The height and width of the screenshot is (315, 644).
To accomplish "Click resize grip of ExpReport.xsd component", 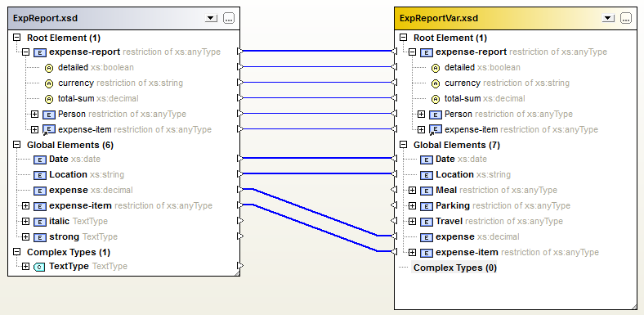I will [x=236, y=272].
